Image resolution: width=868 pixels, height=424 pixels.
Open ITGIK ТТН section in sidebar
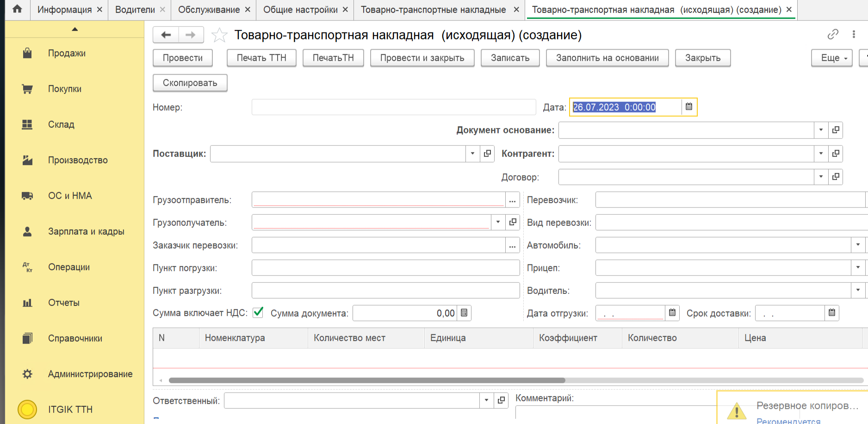point(70,410)
